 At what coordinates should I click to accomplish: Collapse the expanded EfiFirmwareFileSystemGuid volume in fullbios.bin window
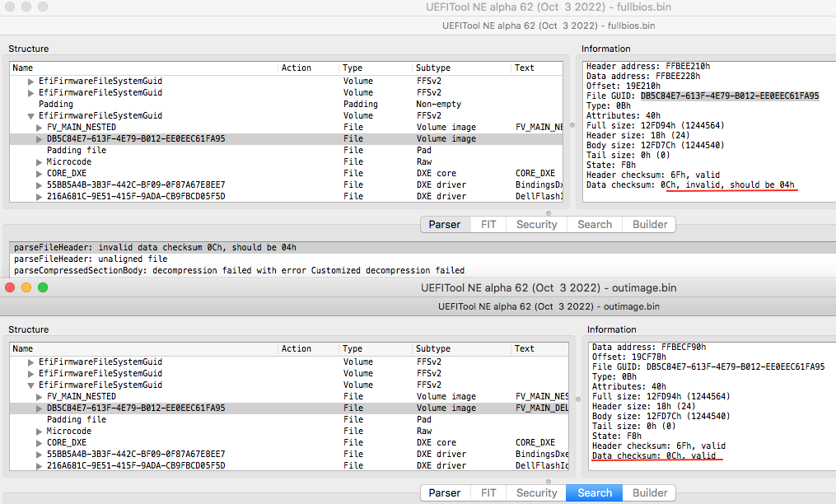click(31, 116)
